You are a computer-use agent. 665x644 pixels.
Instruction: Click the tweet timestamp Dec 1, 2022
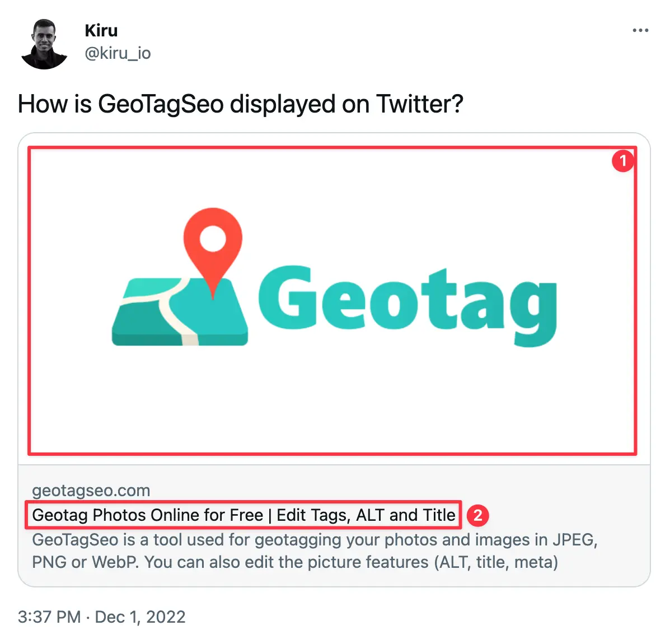pos(140,617)
